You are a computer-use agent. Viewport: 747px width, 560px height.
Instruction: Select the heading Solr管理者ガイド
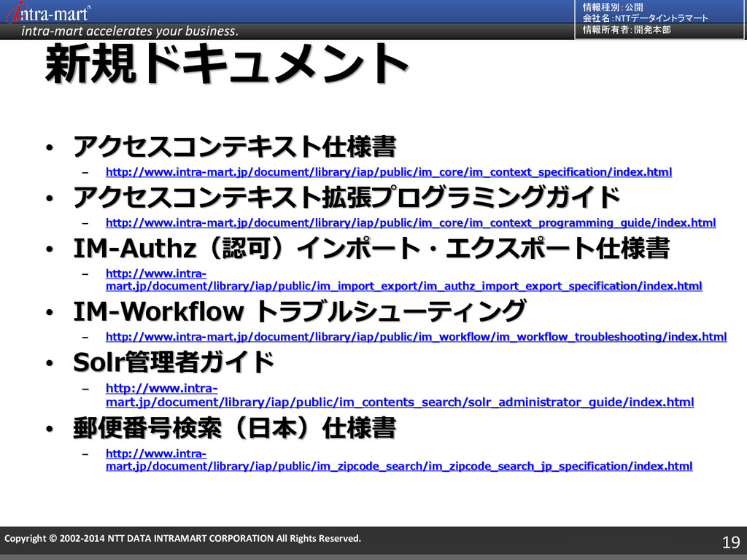click(x=174, y=363)
